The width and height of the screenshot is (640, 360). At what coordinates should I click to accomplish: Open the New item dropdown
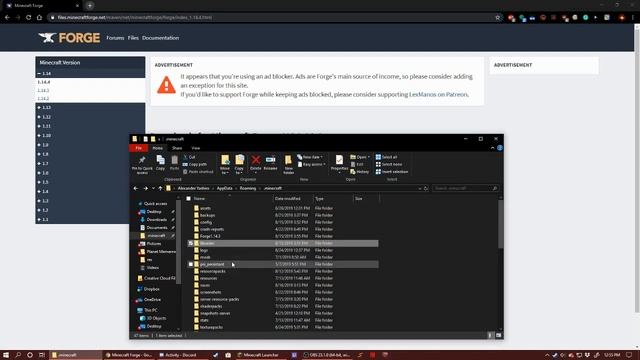click(310, 157)
